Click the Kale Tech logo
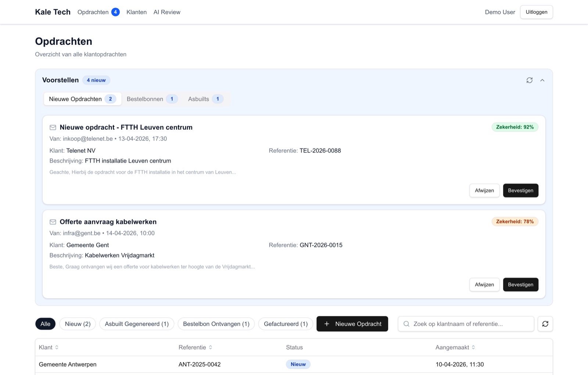The image size is (588, 375). click(x=53, y=12)
